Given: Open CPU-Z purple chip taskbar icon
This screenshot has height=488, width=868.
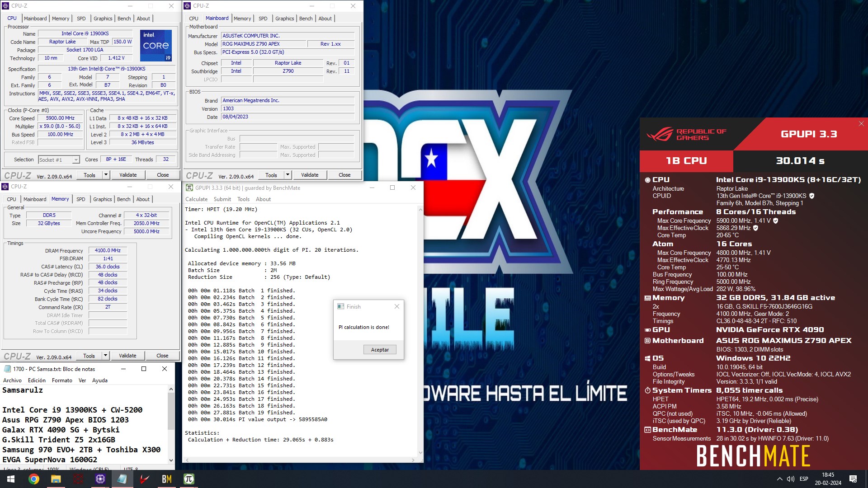Looking at the screenshot, I should click(x=100, y=479).
